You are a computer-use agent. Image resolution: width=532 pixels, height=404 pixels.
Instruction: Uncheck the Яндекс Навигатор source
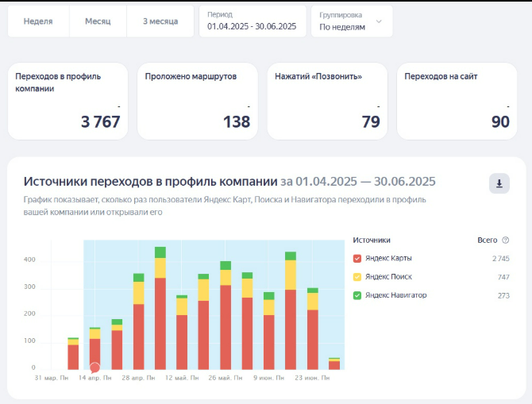click(357, 295)
